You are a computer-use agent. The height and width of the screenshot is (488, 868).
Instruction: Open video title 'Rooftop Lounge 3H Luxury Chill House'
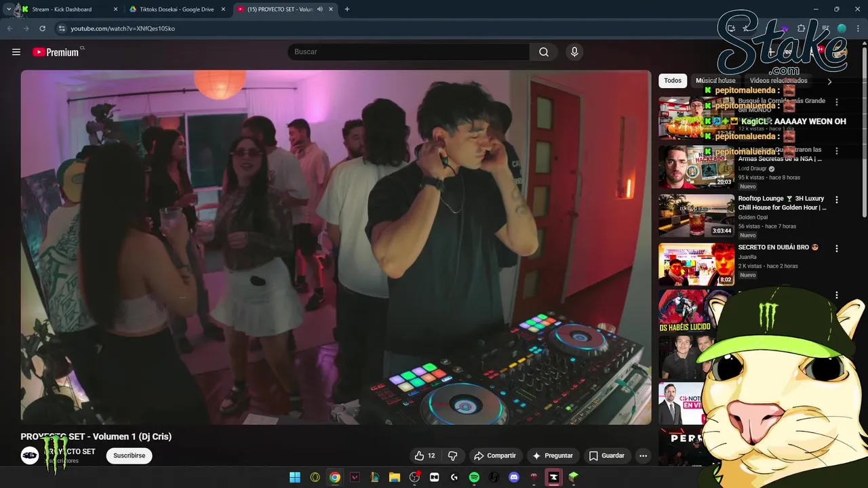pyautogui.click(x=782, y=203)
